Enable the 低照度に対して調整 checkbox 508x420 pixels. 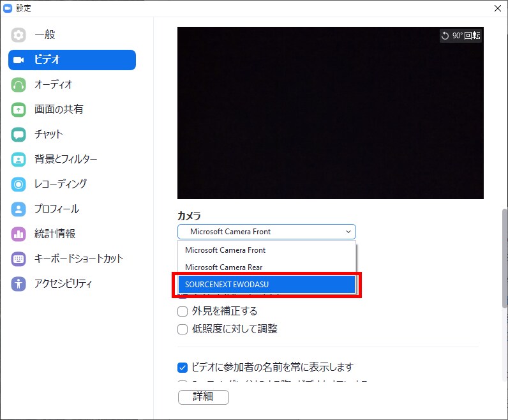[x=183, y=329]
